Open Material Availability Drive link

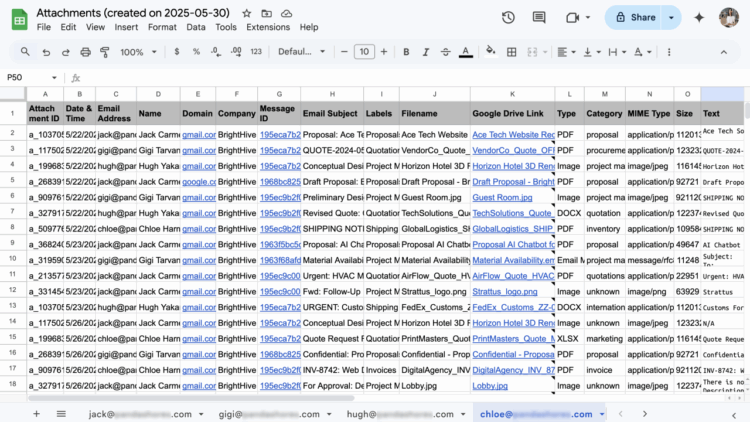coord(513,260)
